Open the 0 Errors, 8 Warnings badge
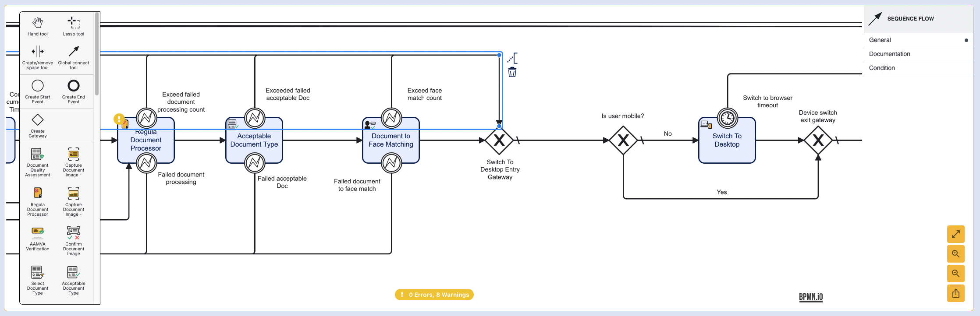This screenshot has height=316, width=980. [x=434, y=295]
